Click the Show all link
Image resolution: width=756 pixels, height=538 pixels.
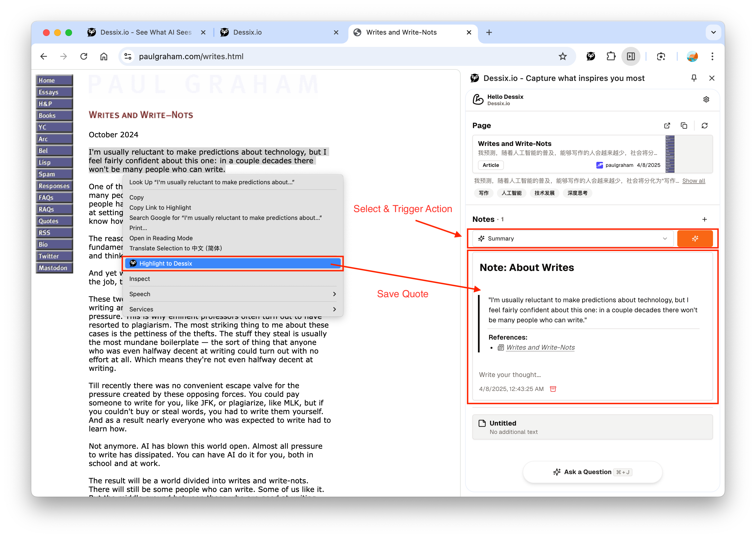pyautogui.click(x=693, y=181)
